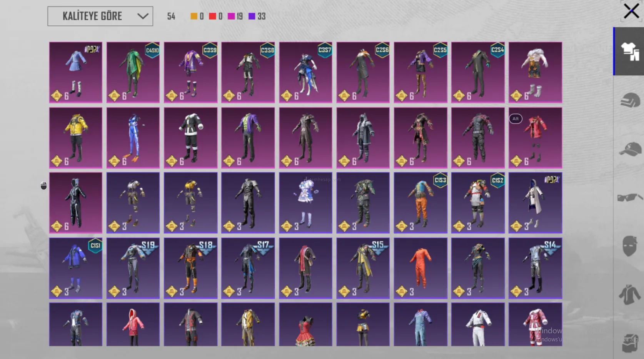644x359 pixels.
Task: Choose the C1S3 orange pants outfit
Action: (x=420, y=203)
